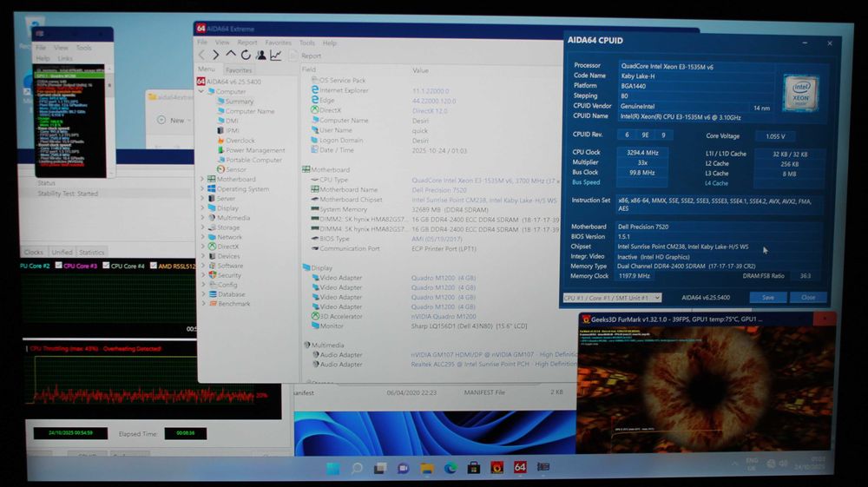Refresh the AIDA64 page with the circular arrow
The image size is (868, 487).
pos(246,55)
